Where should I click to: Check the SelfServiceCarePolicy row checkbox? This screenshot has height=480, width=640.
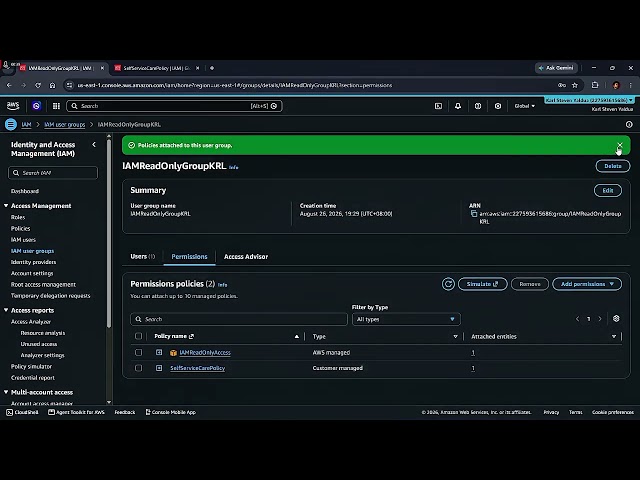(138, 368)
